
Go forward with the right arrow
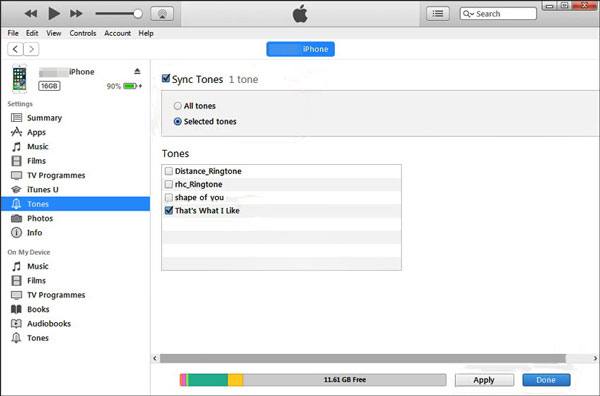point(31,49)
